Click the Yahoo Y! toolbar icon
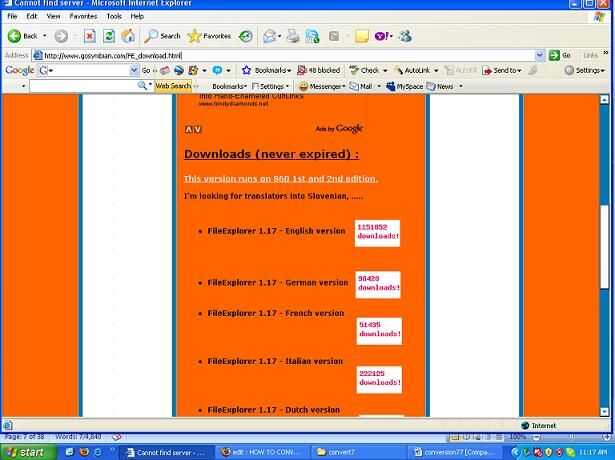615x460 pixels. [x=382, y=36]
